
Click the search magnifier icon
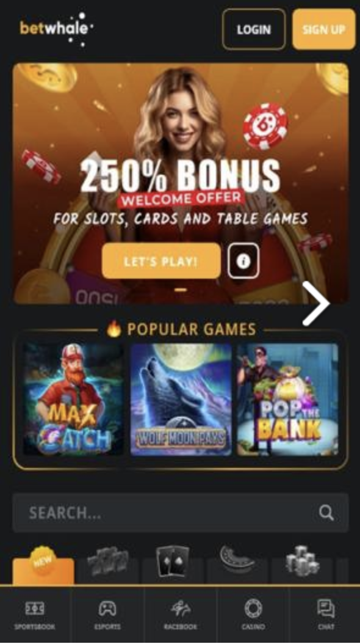coord(326,513)
